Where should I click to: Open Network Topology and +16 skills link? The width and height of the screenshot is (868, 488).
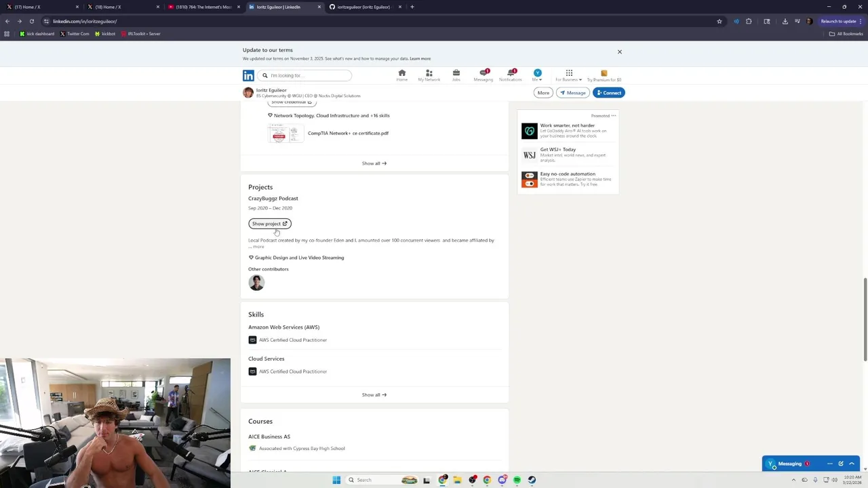pos(329,115)
